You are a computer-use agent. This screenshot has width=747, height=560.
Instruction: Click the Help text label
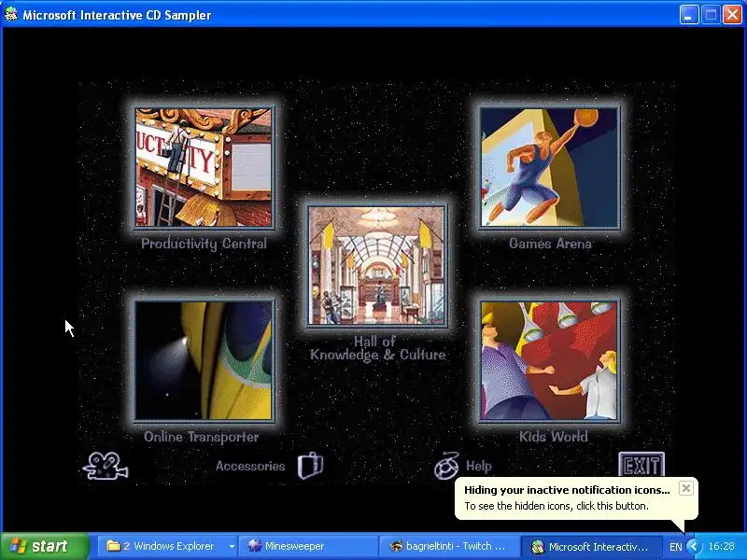[x=479, y=466]
